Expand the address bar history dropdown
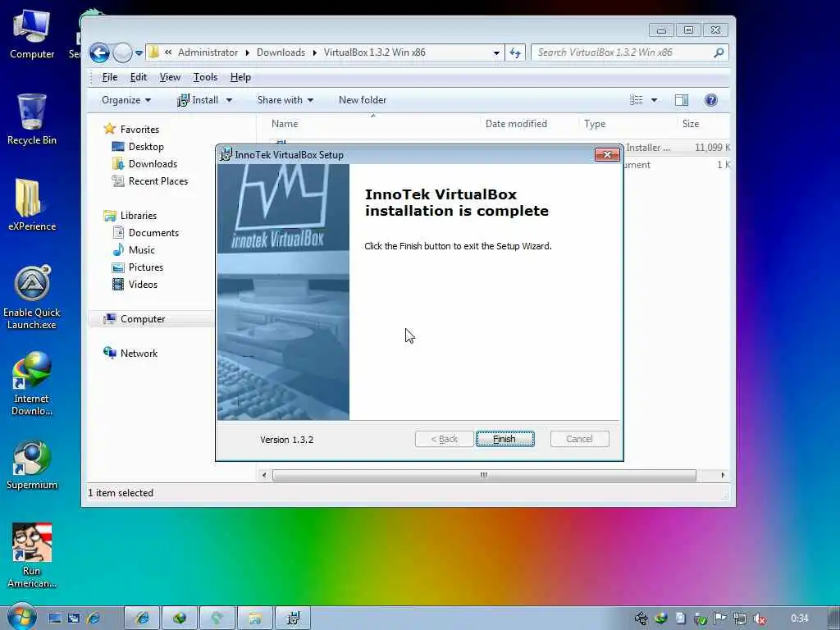The height and width of the screenshot is (630, 840). (496, 53)
